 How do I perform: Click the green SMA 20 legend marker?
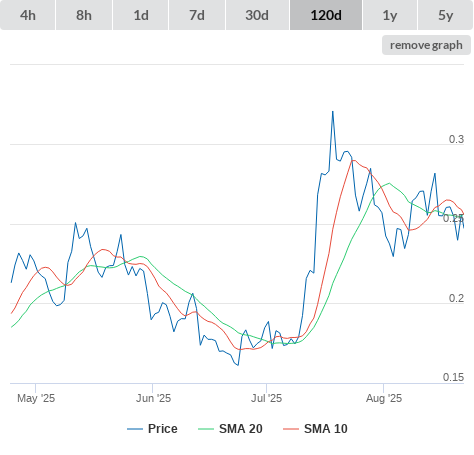(206, 429)
